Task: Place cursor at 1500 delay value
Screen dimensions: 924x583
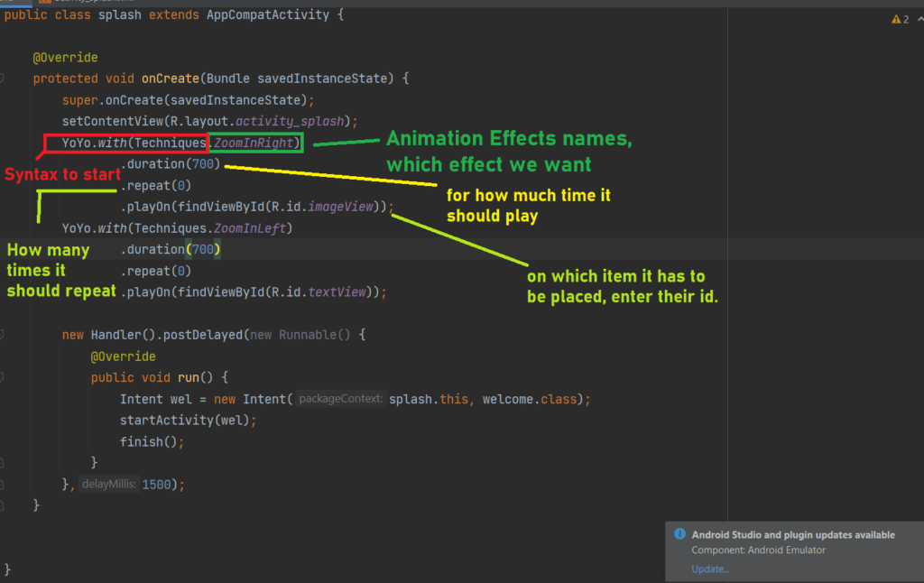Action: click(160, 485)
